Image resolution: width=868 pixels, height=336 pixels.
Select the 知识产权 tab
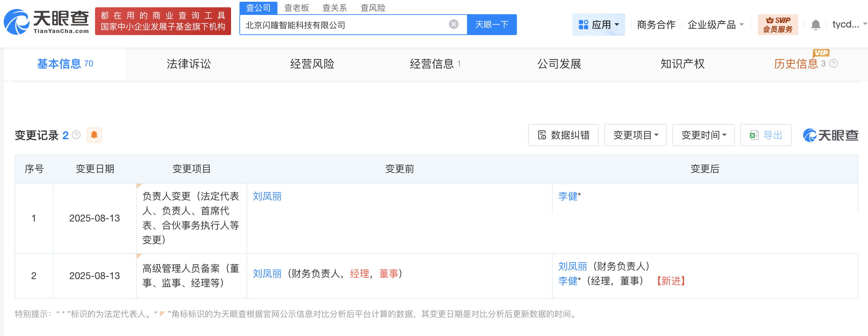[682, 64]
